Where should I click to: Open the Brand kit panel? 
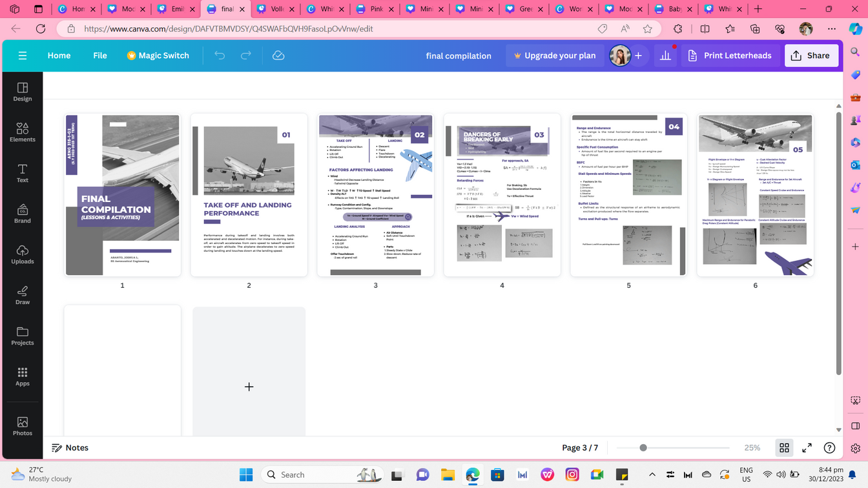coord(22,214)
